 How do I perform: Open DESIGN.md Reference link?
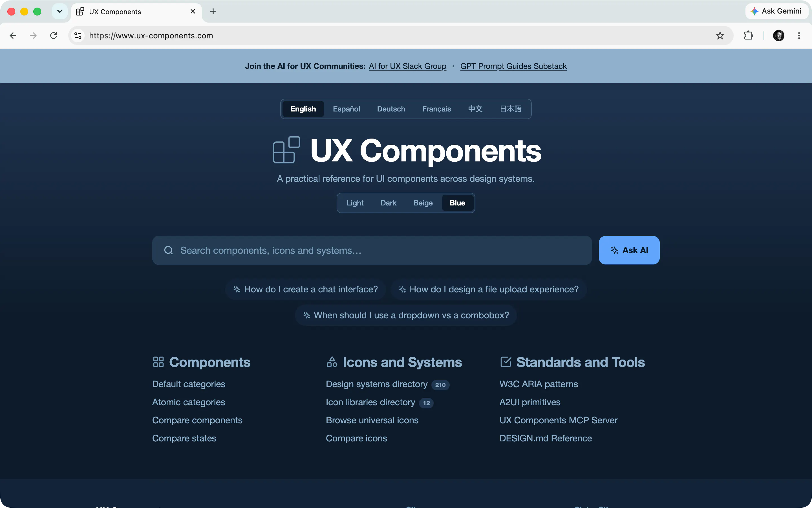click(x=546, y=438)
